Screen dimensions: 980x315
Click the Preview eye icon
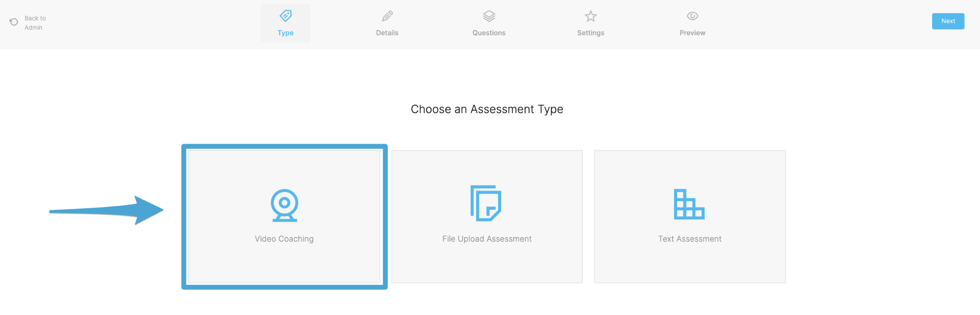click(x=692, y=16)
